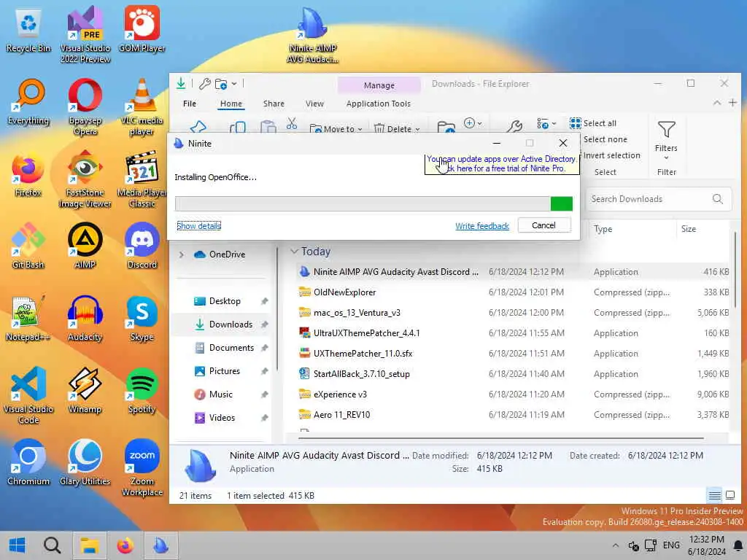Click Select all in the ribbon
747x560 pixels.
(x=594, y=123)
